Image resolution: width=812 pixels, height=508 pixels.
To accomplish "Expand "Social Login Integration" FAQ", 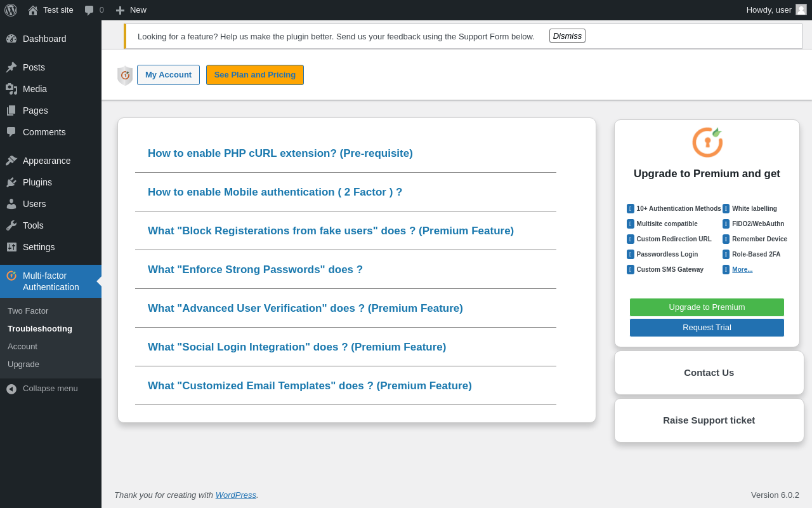I will (297, 347).
